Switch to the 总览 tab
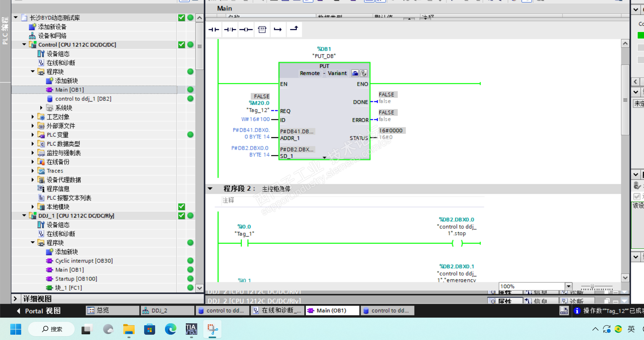Screen dimensions: 644x340 point(112,310)
